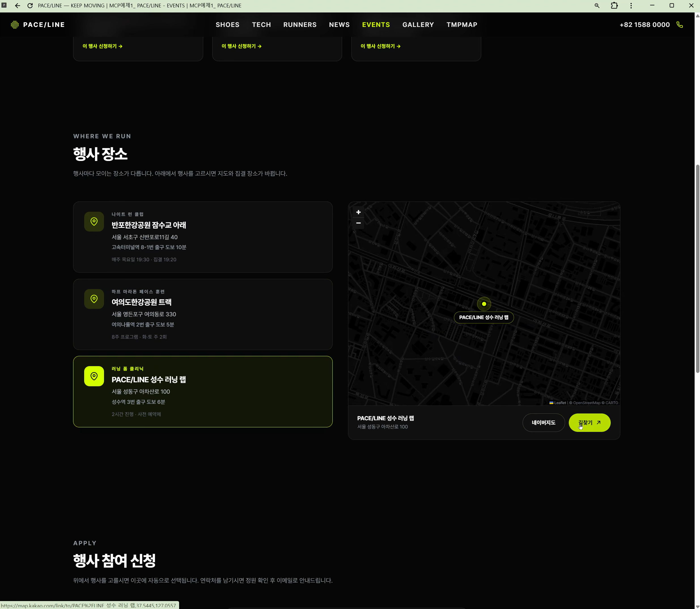700x609 pixels.
Task: Click map popup label PACE/LINE 성수 러닝 랩
Action: point(483,317)
